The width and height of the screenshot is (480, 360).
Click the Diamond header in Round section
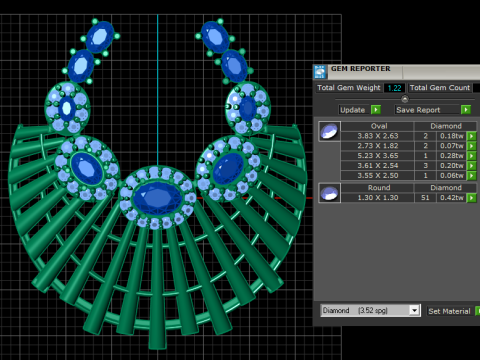pos(446,188)
